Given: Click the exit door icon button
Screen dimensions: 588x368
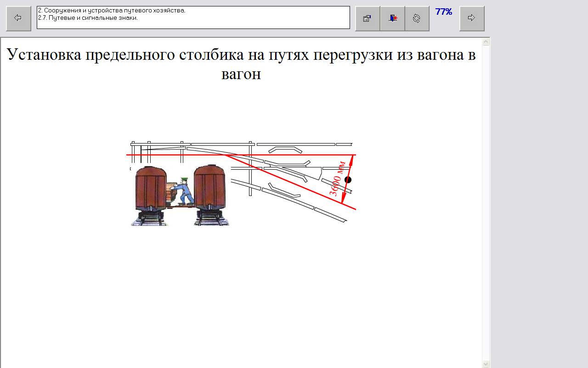Looking at the screenshot, I should point(392,18).
